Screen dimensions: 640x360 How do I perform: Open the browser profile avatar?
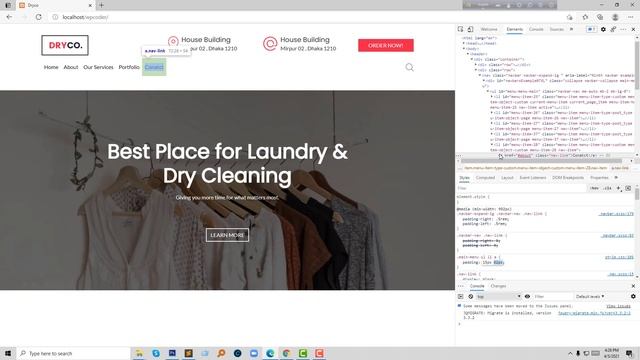615,17
